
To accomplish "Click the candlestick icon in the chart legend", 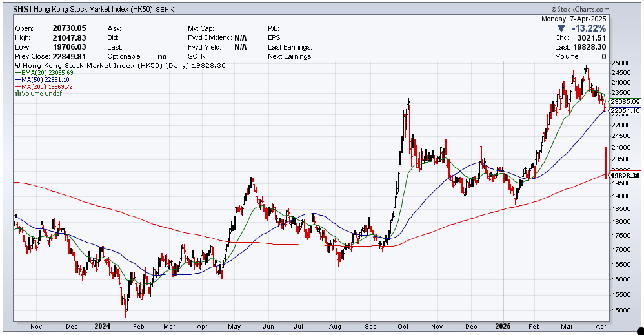I will [17, 66].
